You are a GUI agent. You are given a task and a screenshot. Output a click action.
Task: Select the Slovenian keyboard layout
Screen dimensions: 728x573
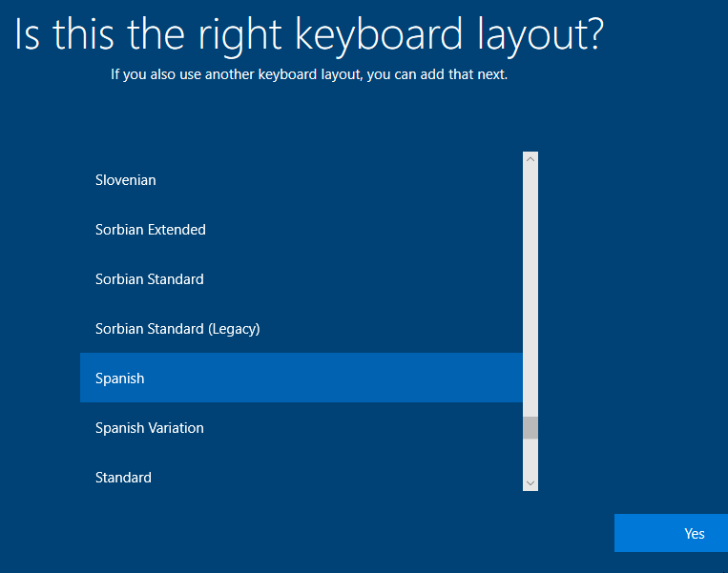click(125, 180)
